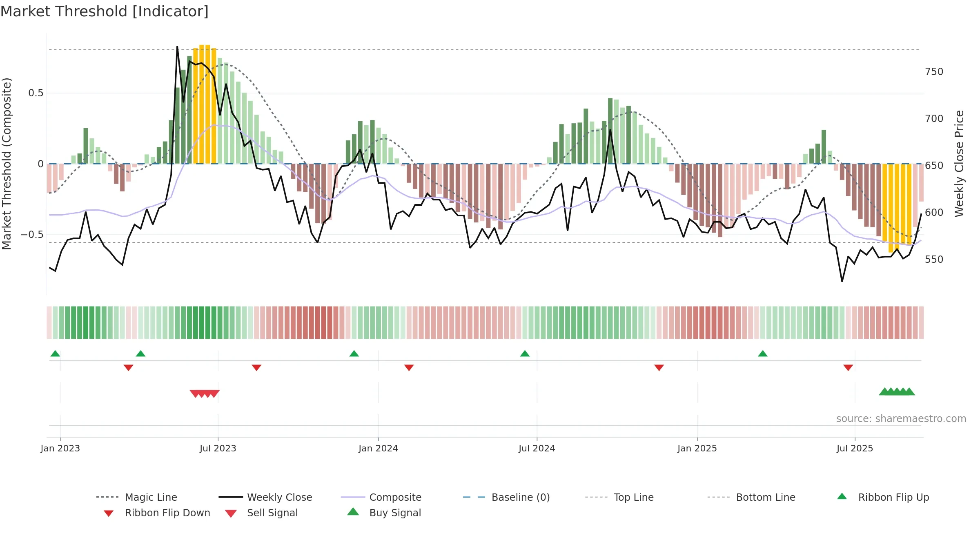This screenshot has height=551, width=980.
Task: Toggle the Weekly Close legend entry
Action: 265,497
